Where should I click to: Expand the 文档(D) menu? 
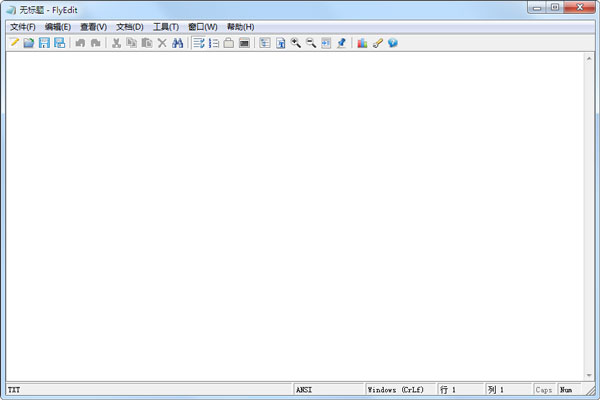[130, 26]
